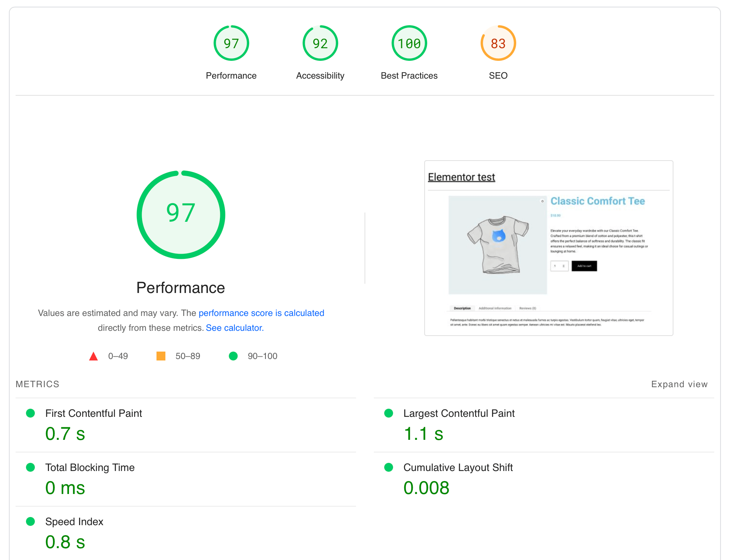Viewport: 735px width, 560px height.
Task: Expand the Largest Contentful Paint metric
Action: 459,413
